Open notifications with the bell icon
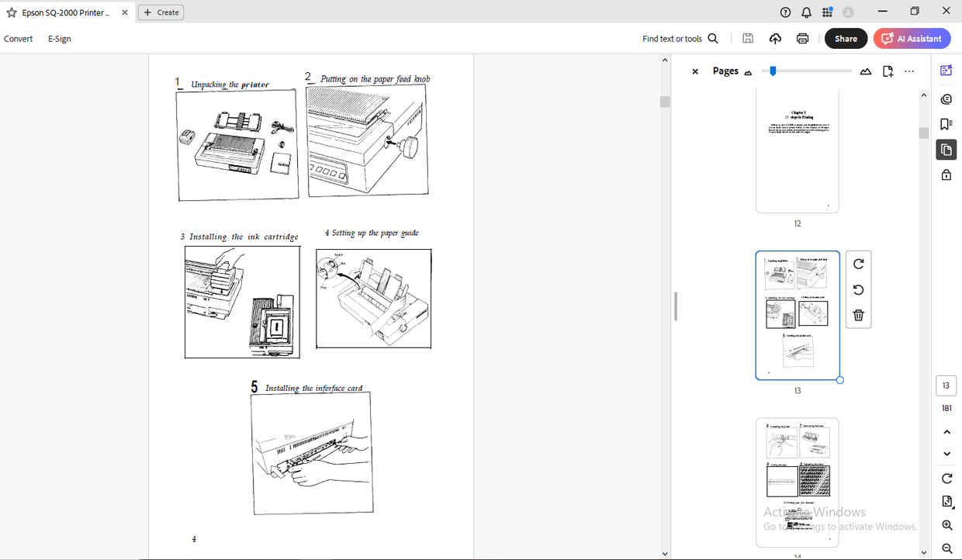Screen dimensions: 962x560 (806, 11)
